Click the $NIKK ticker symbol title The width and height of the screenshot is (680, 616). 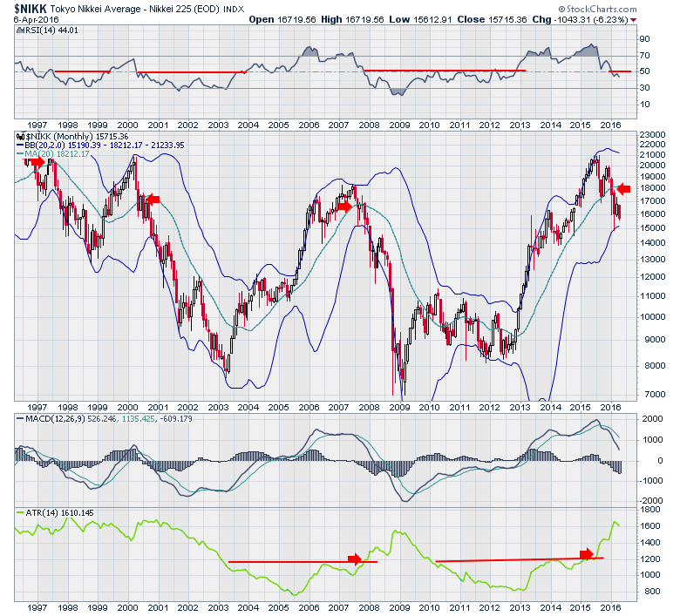(x=31, y=8)
